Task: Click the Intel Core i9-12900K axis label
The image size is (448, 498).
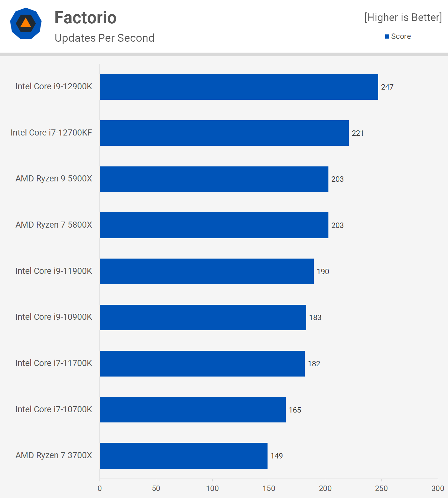Action: [x=54, y=86]
